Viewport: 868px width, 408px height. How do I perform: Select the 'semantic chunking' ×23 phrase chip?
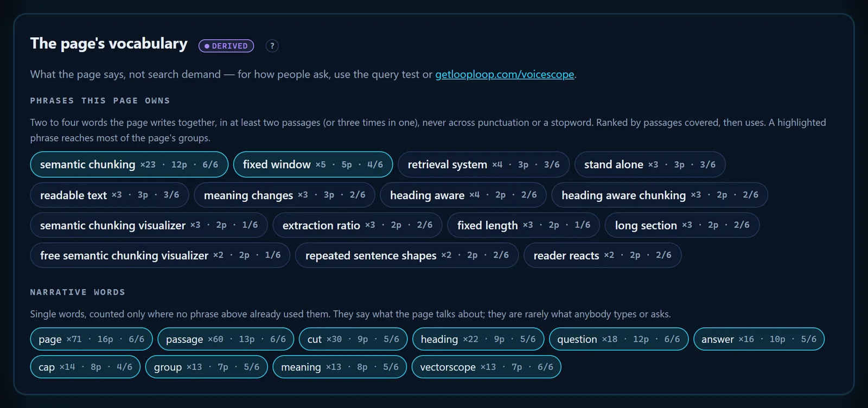pos(129,164)
